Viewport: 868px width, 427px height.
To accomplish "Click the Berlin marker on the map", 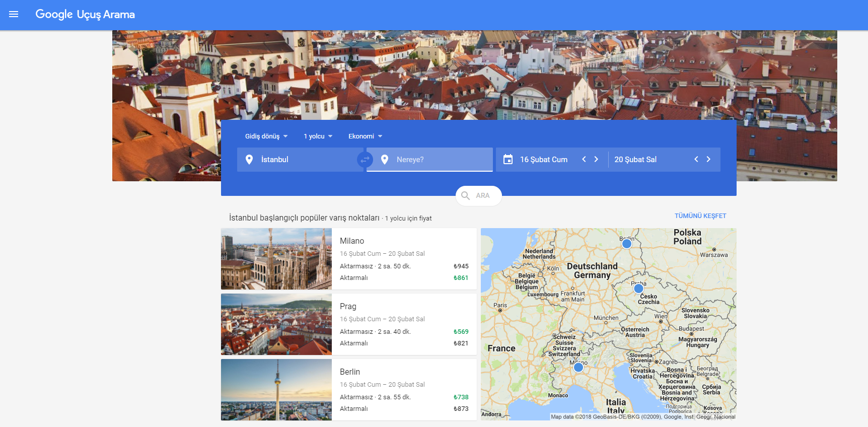I will 627,244.
